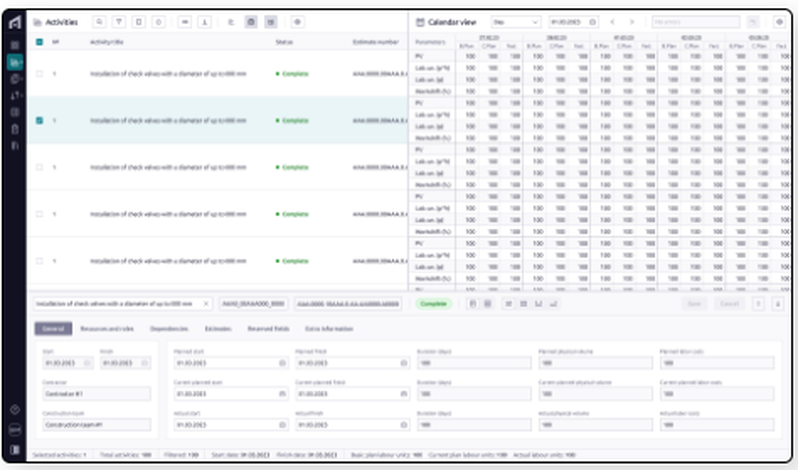The width and height of the screenshot is (798, 470).
Task: Check the first activity row's checkbox
Action: tap(39, 73)
